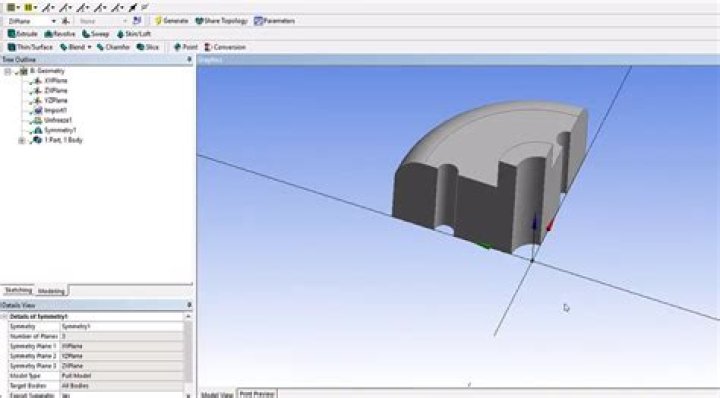Open the ZXPlane plane selector dropdown
Viewport: 720px width, 398px height.
[54, 21]
